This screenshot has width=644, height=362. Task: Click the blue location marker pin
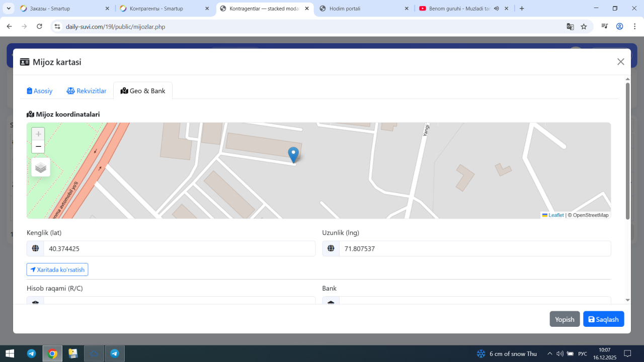pos(293,154)
